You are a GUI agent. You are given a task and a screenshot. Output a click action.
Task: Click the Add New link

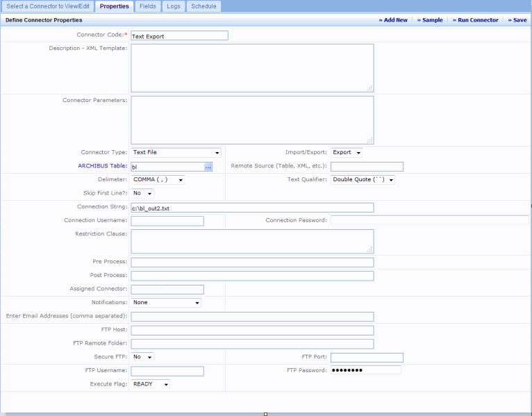[x=393, y=20]
